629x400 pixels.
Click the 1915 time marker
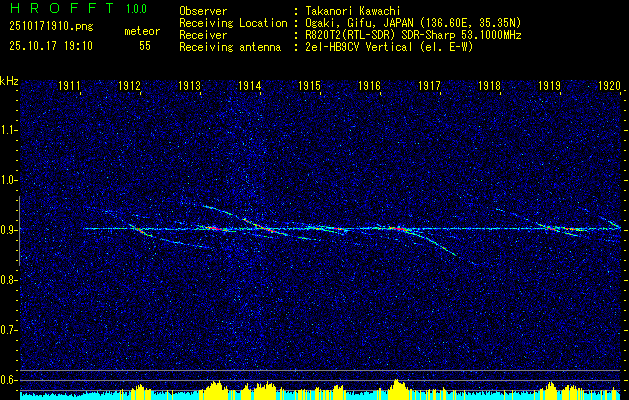pos(309,85)
